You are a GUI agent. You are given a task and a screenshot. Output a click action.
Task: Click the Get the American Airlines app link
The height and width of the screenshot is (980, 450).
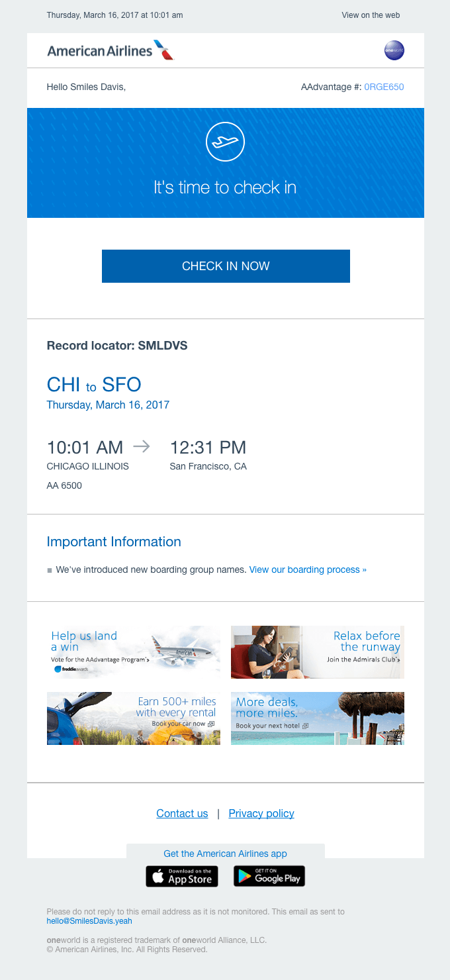225,854
